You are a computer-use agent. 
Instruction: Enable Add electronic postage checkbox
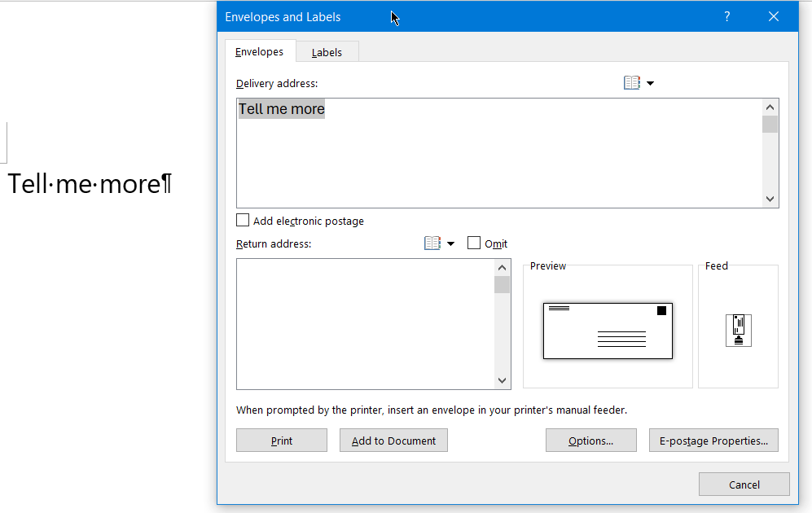click(243, 221)
